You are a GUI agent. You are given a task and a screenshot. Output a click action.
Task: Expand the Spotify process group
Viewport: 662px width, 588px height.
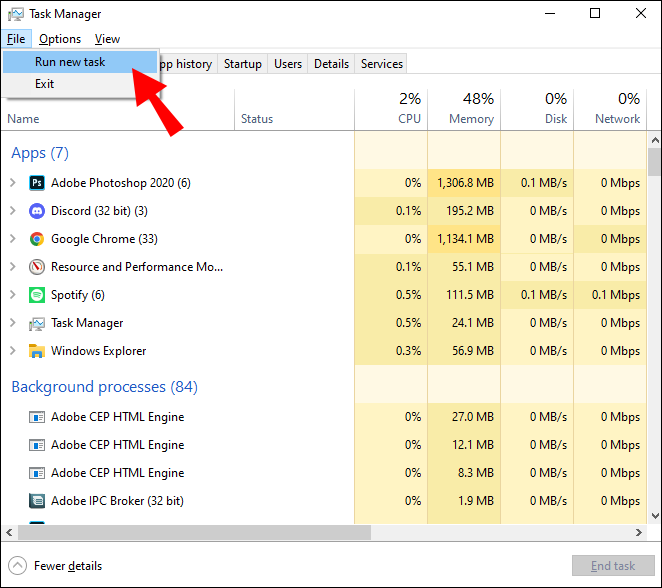coord(12,295)
